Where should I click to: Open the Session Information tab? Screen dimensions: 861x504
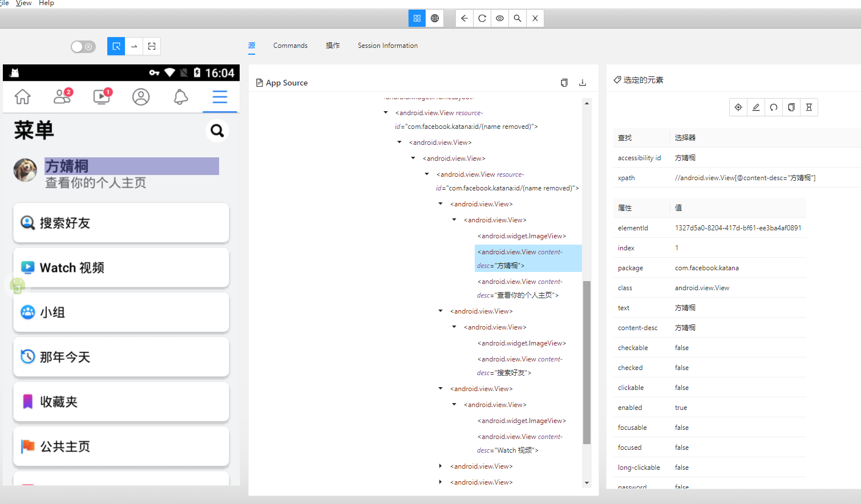388,46
